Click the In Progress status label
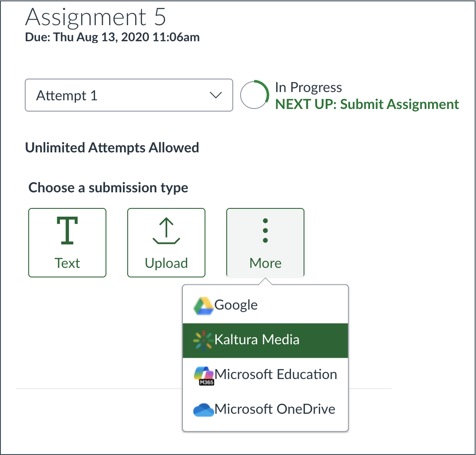 click(308, 87)
